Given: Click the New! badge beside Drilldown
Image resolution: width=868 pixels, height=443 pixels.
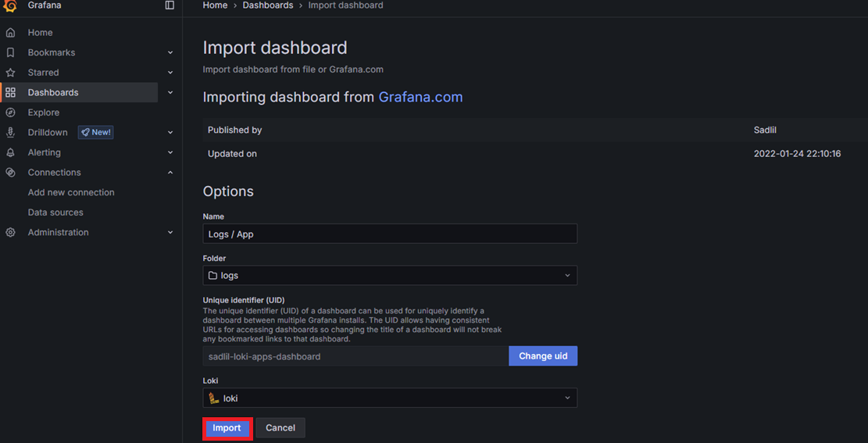Looking at the screenshot, I should [x=96, y=132].
